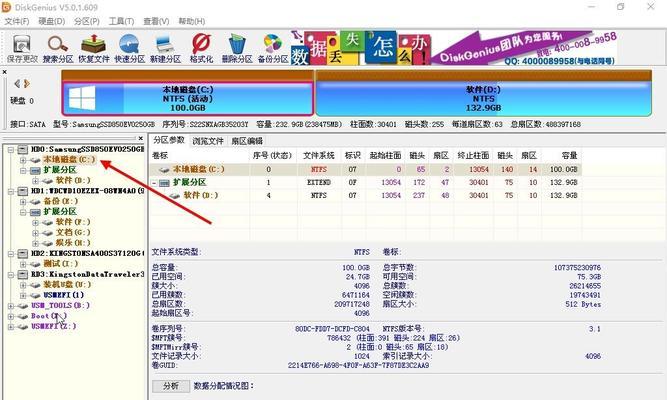
Task: Select the 本地磁盘(C:) partition table row
Action: (x=365, y=169)
